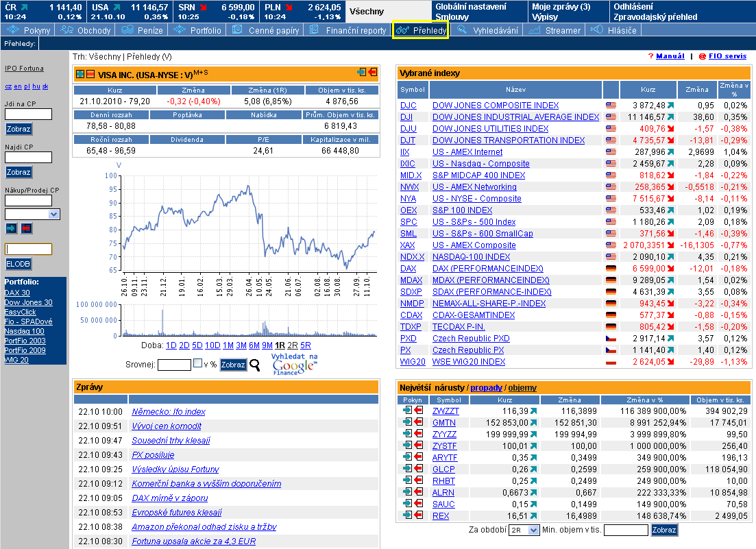Open Moje zprávy (3) messages
Viewport: 756px width, 549px height.
[x=561, y=6]
